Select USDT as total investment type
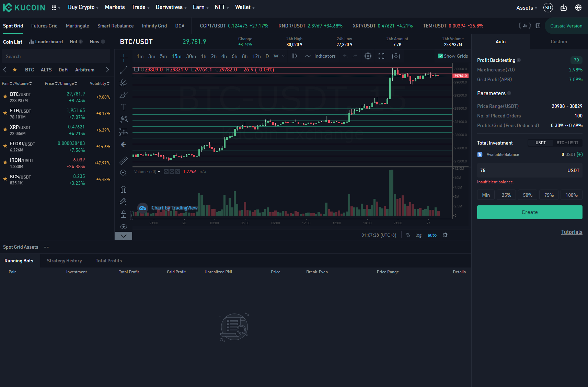 [541, 143]
